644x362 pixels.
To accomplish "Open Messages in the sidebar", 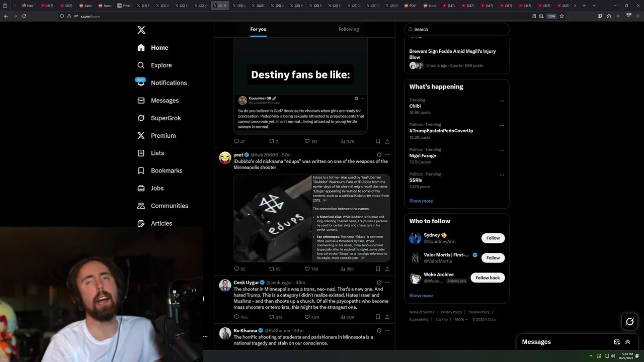I will coord(158,101).
